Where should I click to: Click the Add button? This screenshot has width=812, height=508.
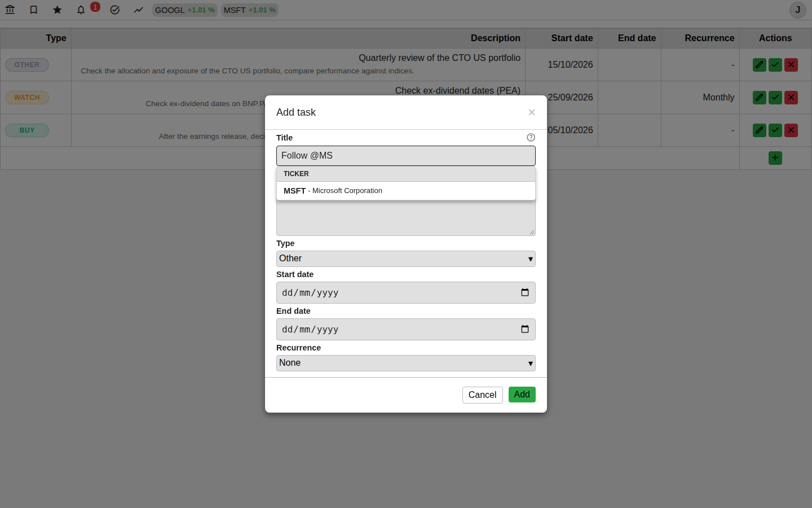522,395
